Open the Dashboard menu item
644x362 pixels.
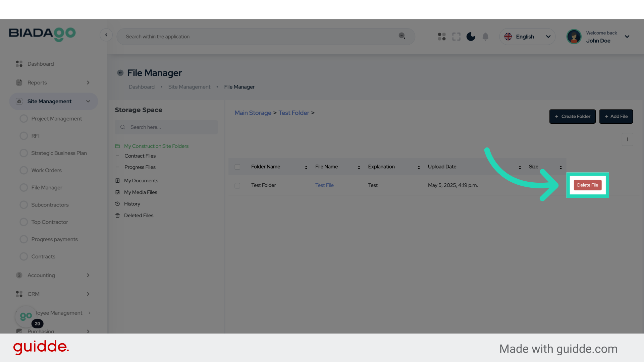click(40, 64)
